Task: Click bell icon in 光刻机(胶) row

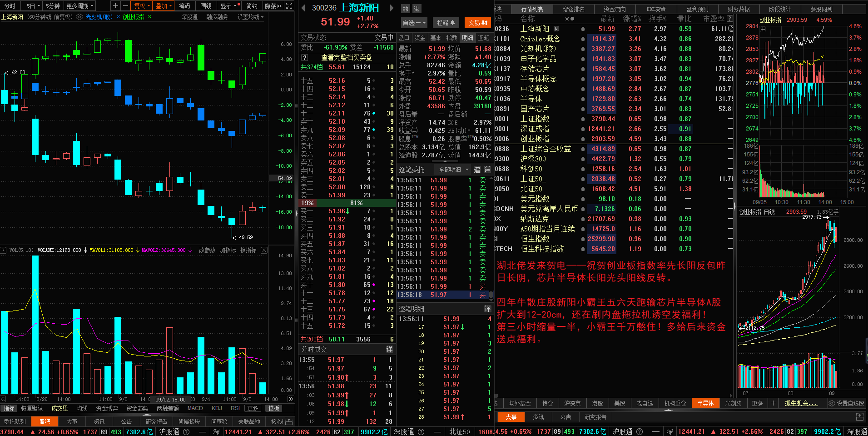Action: point(583,49)
